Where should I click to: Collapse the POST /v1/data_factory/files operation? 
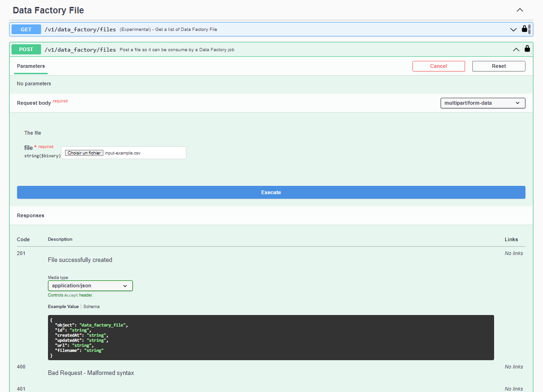[516, 49]
